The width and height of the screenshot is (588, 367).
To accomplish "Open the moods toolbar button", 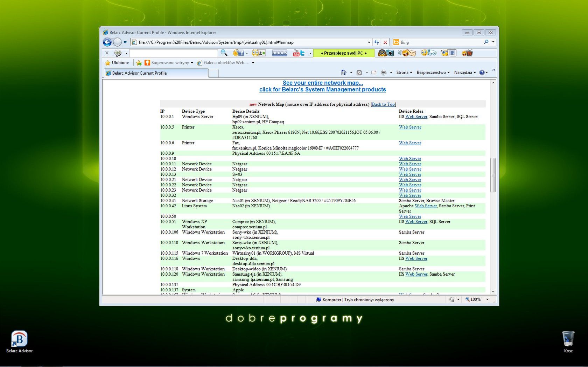I will point(280,53).
